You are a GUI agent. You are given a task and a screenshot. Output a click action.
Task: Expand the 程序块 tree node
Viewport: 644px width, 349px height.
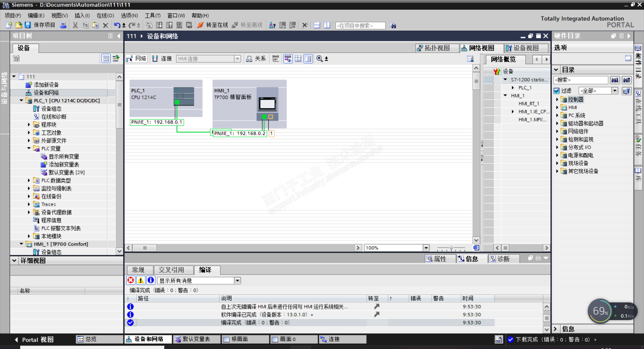click(29, 124)
